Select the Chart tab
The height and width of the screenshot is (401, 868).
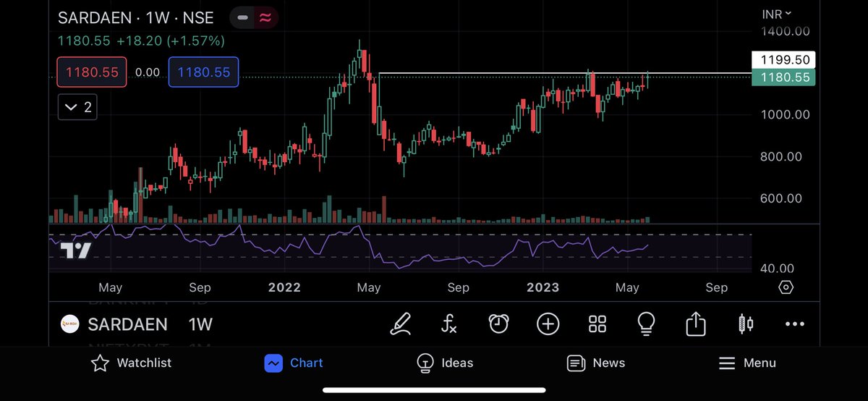pos(294,363)
